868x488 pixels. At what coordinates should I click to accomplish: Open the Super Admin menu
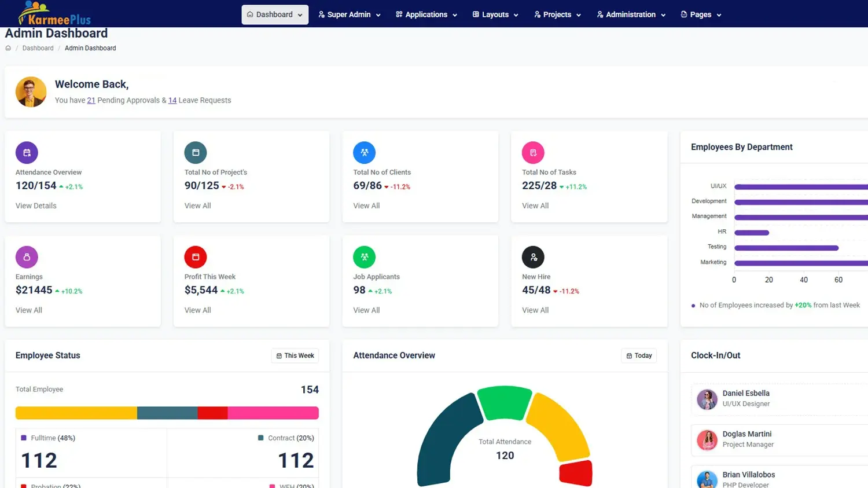point(350,15)
